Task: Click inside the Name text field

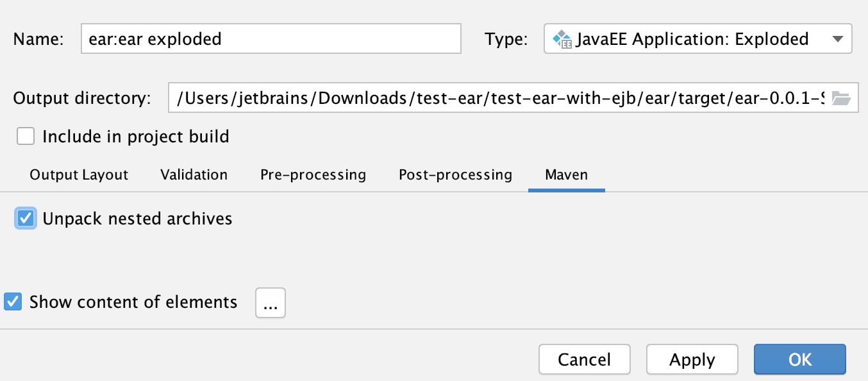Action: pyautogui.click(x=271, y=38)
